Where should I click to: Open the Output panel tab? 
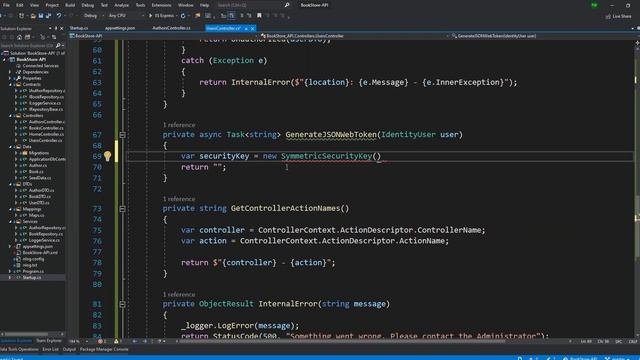(69, 349)
